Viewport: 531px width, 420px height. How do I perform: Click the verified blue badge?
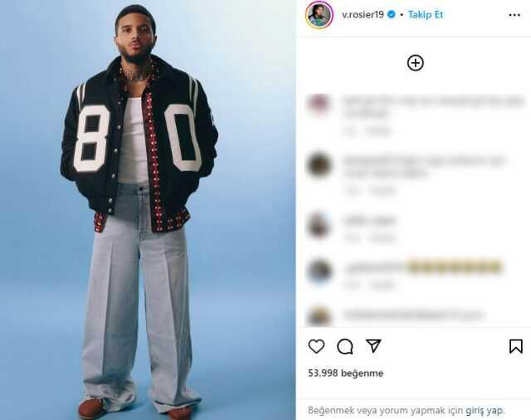pyautogui.click(x=391, y=15)
